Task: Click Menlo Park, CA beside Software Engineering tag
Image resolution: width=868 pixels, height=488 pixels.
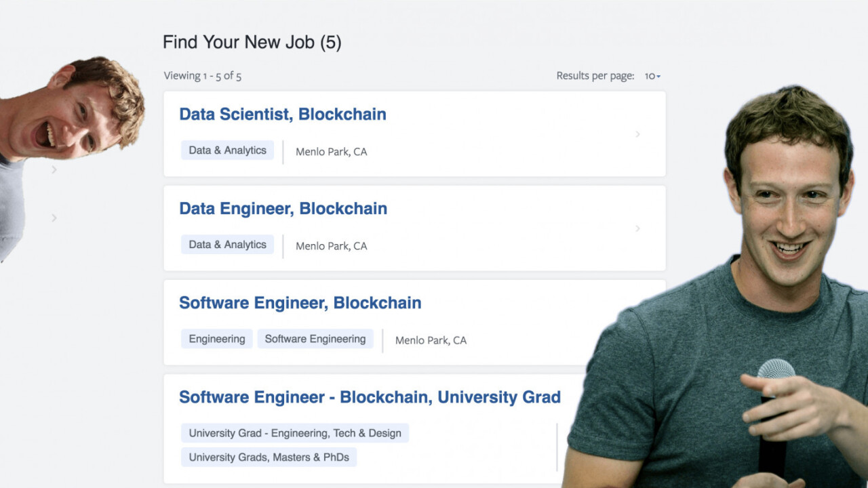Action: 431,340
